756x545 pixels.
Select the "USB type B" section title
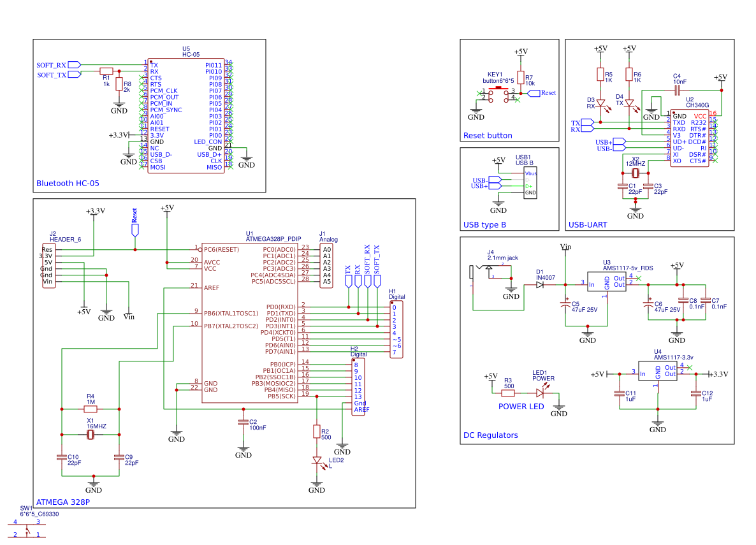coord(484,225)
